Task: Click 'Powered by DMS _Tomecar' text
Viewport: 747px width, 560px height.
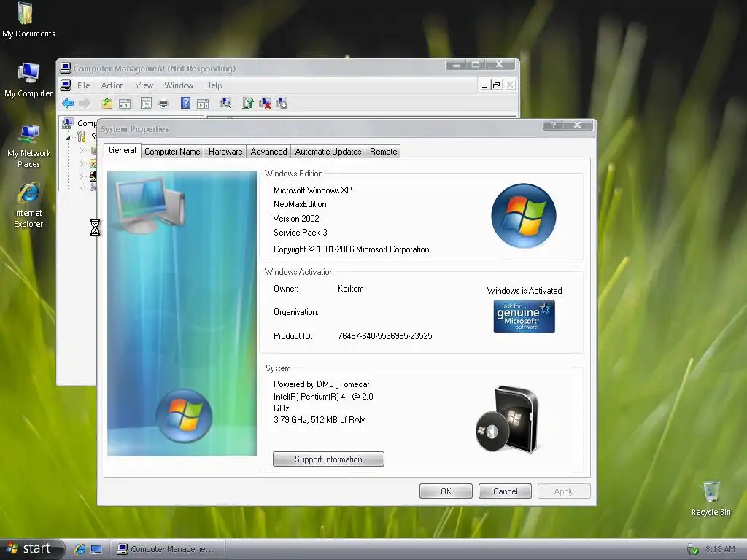Action: point(321,384)
